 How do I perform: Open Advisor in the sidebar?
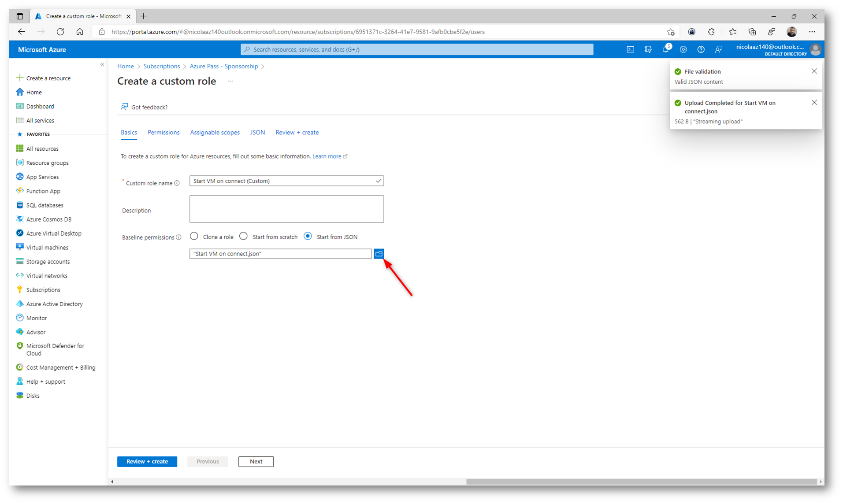tap(36, 332)
